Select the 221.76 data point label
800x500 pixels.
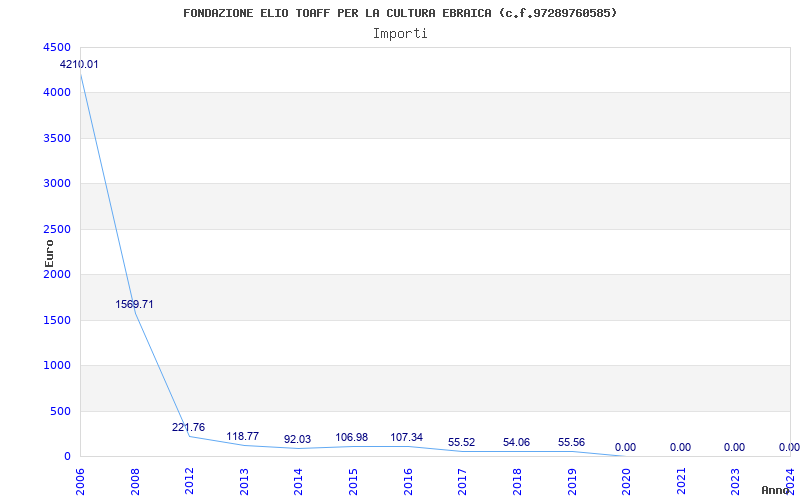click(188, 428)
